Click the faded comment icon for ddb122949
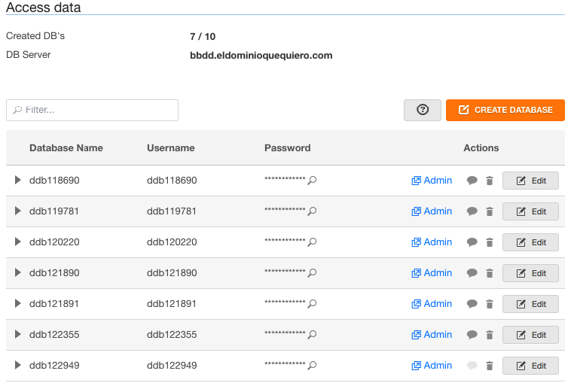571x392 pixels. (x=472, y=366)
